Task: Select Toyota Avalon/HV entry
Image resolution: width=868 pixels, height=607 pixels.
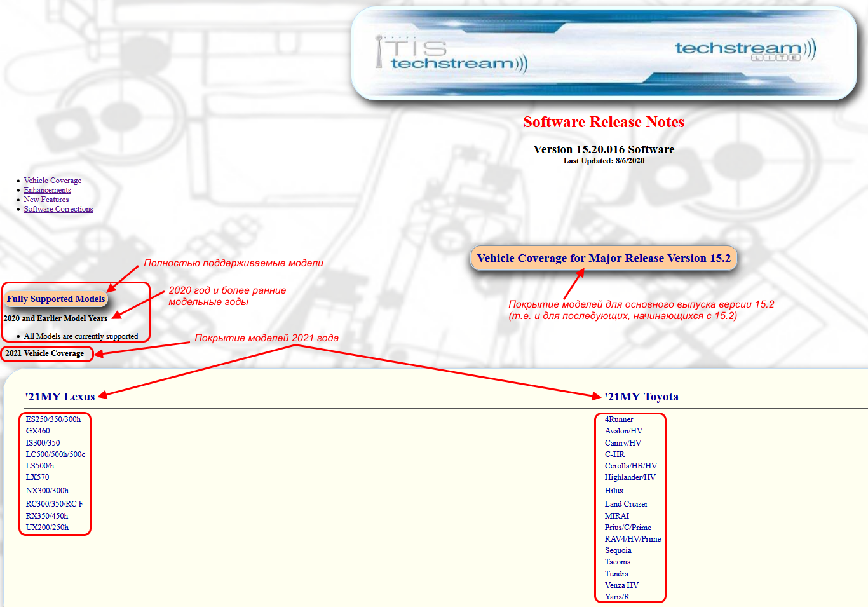Action: (x=623, y=431)
